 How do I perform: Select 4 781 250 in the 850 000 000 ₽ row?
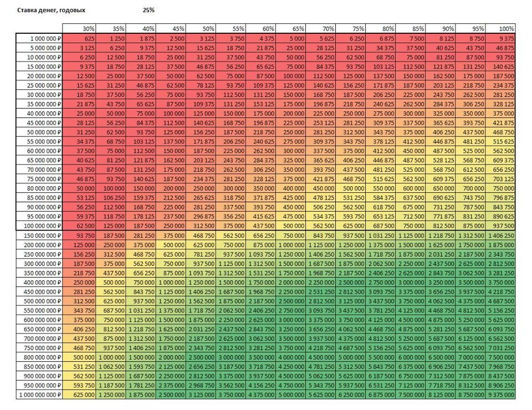click(321, 367)
